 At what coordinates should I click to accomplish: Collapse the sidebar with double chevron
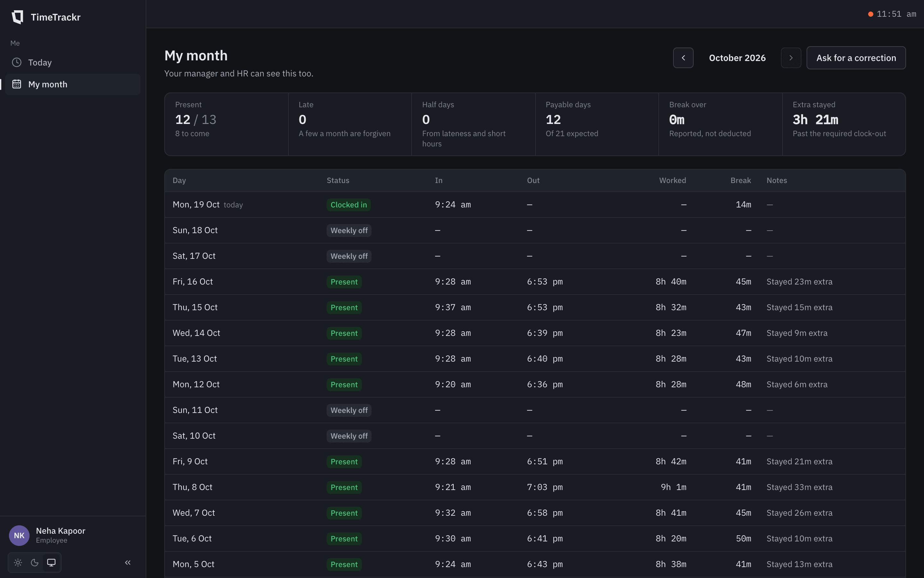click(128, 562)
